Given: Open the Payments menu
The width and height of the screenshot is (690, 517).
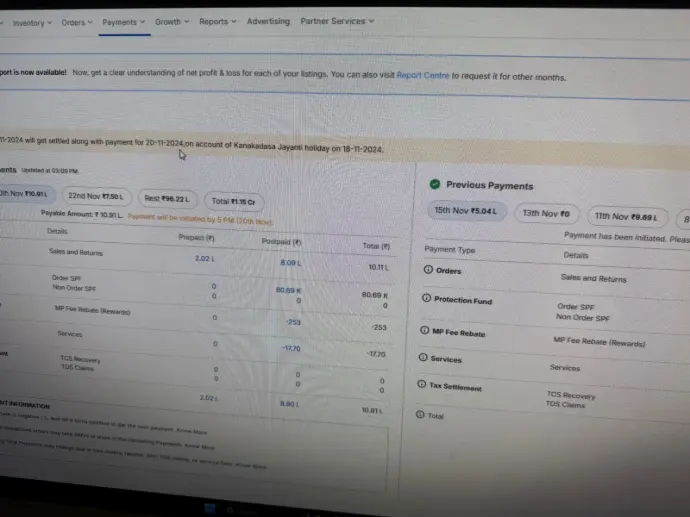Looking at the screenshot, I should pyautogui.click(x=124, y=21).
